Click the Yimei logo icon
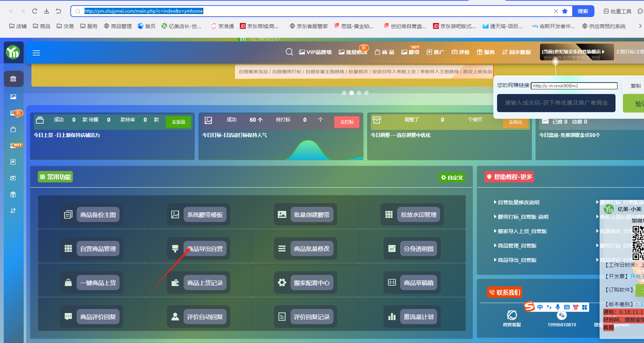The image size is (644, 343). (13, 53)
